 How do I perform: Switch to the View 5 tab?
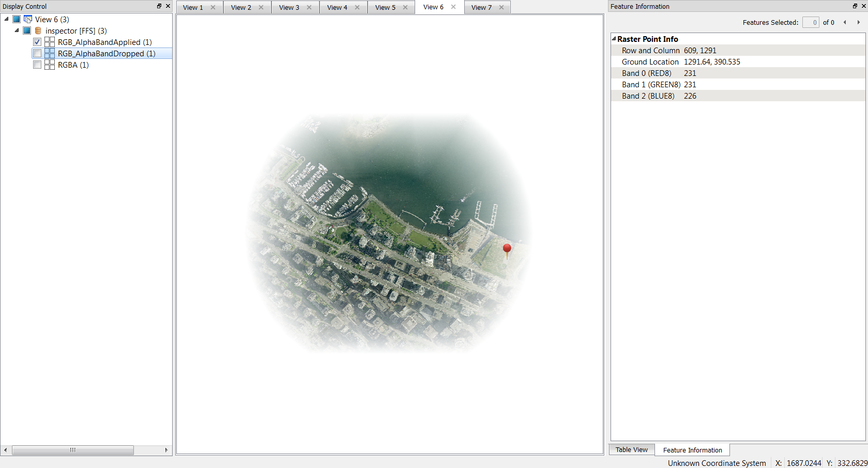(x=385, y=7)
